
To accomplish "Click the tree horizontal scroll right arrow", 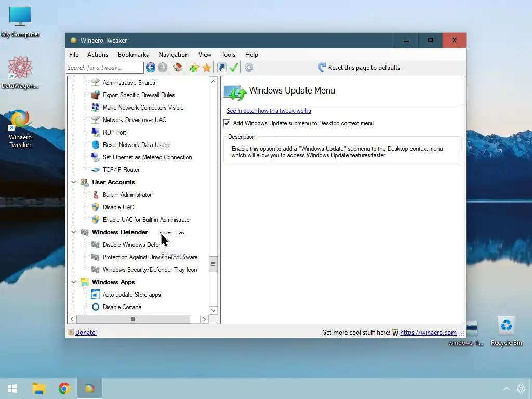I will coord(204,320).
